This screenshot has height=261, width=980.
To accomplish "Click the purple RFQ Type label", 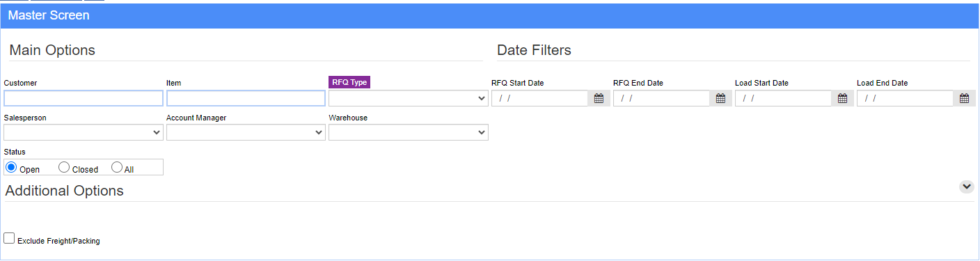I will pyautogui.click(x=349, y=82).
